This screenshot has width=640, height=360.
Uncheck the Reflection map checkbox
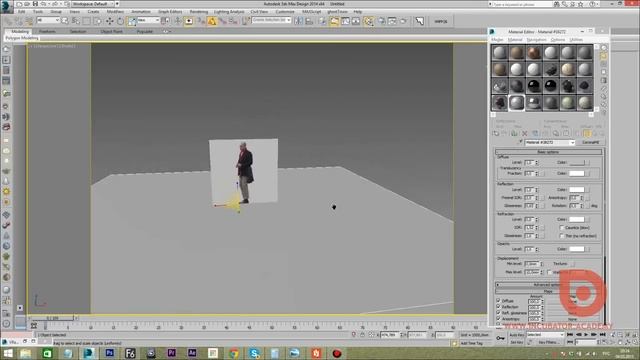[x=498, y=307]
